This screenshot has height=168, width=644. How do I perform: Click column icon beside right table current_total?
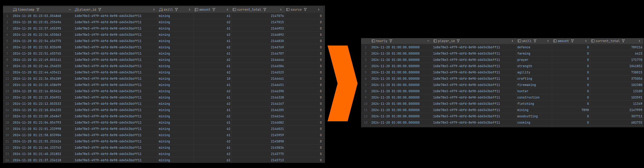tap(593, 41)
